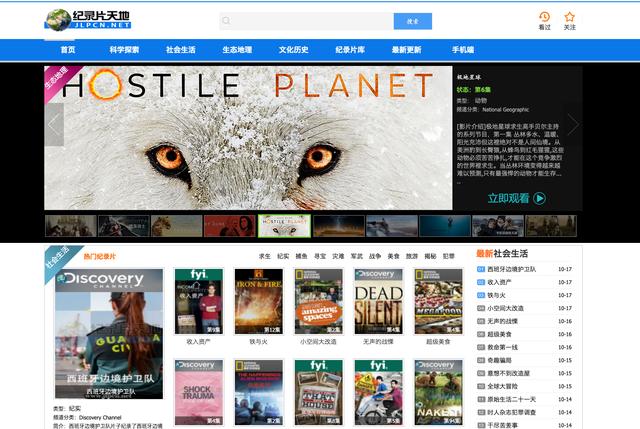Click the blue 搜索 search button

pyautogui.click(x=413, y=21)
